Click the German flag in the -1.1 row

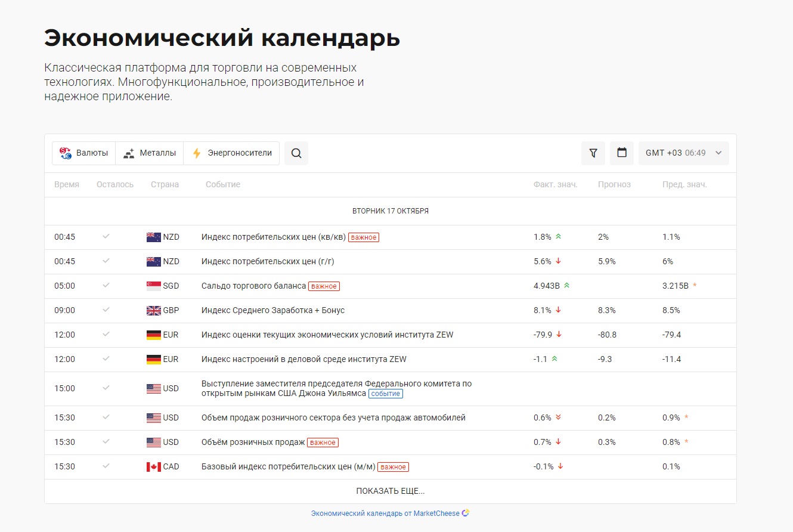coord(153,360)
